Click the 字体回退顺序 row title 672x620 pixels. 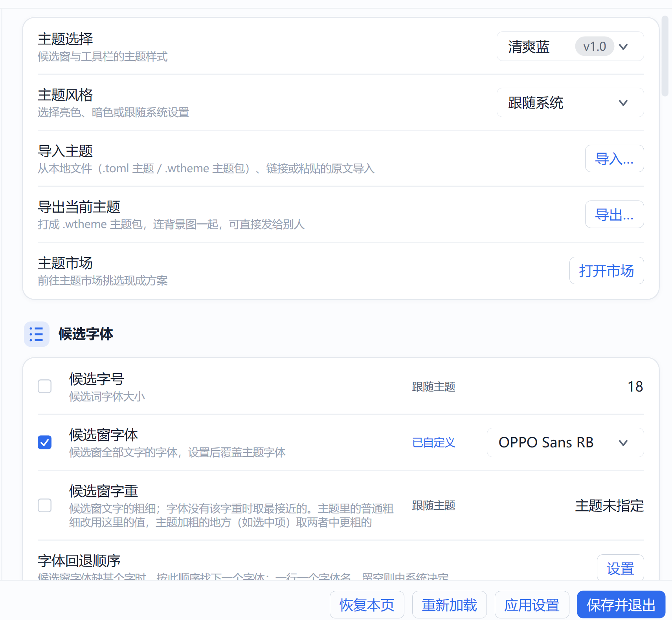click(79, 561)
